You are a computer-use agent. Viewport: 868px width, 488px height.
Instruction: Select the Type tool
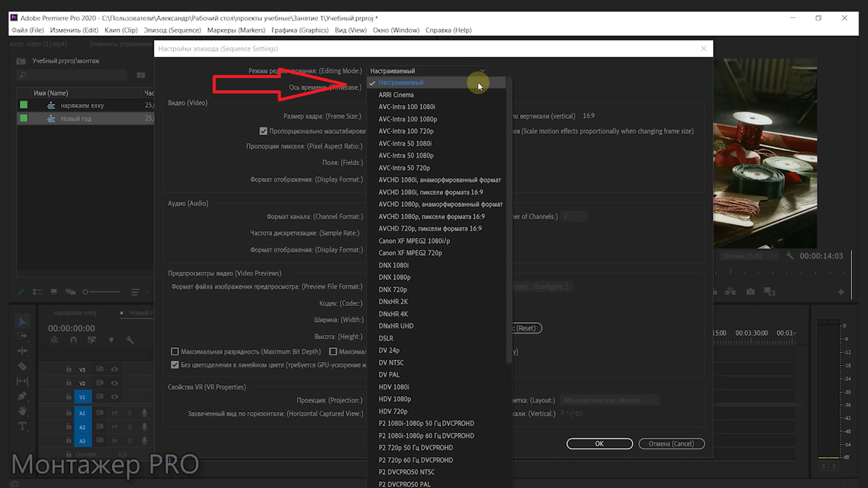(x=22, y=426)
